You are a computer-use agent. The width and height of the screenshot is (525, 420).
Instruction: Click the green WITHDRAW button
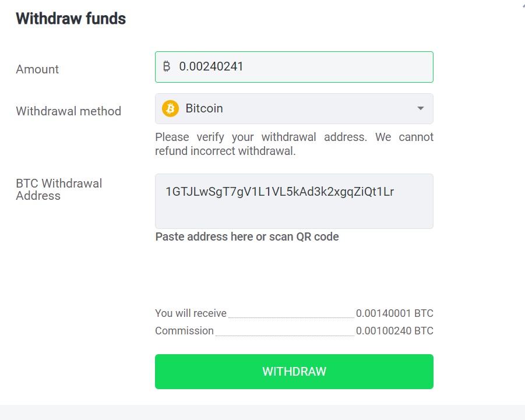click(294, 372)
